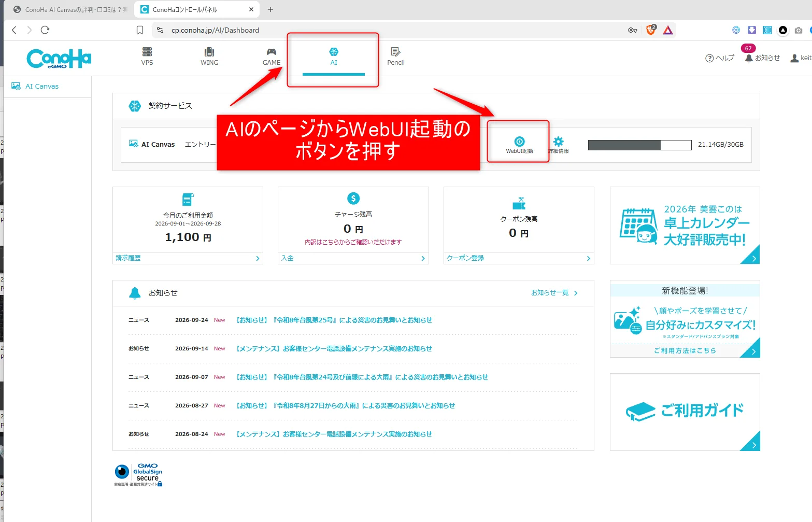The width and height of the screenshot is (812, 522).
Task: Open the site settings icon in address bar
Action: 160,30
